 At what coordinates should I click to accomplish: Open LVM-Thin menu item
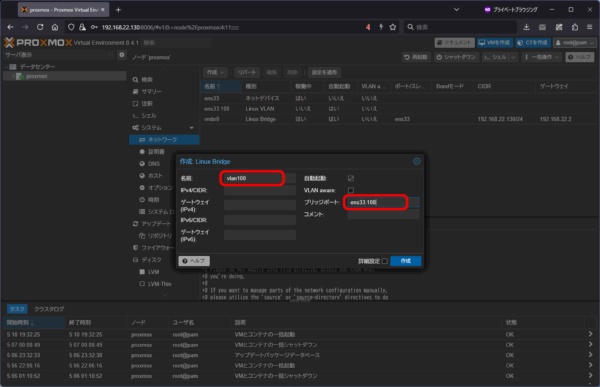(x=159, y=284)
